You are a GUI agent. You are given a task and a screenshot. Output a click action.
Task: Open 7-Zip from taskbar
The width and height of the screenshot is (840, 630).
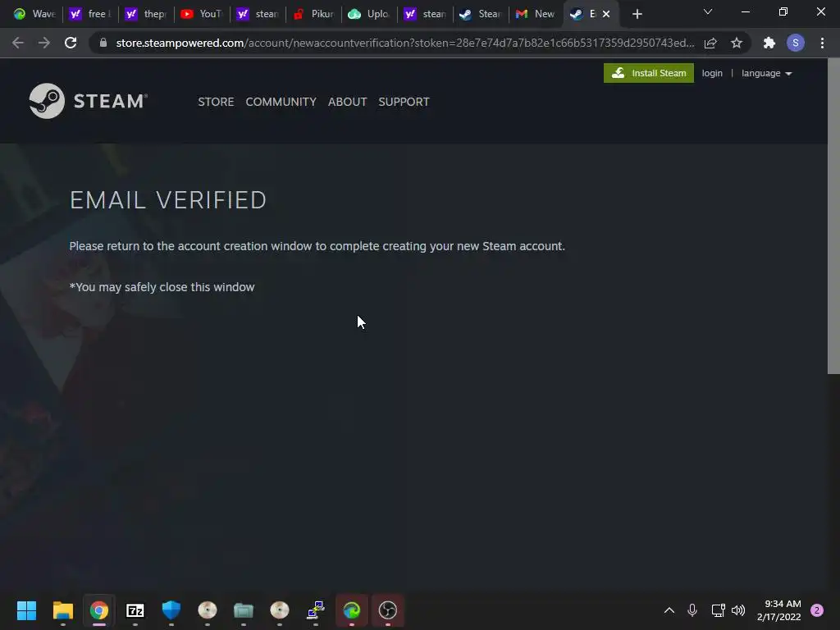tap(135, 610)
